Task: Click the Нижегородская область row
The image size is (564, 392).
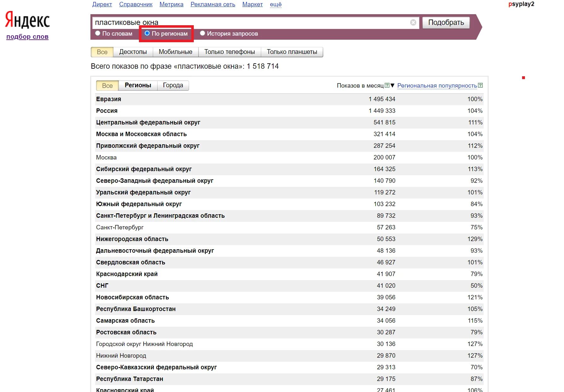Action: (289, 239)
